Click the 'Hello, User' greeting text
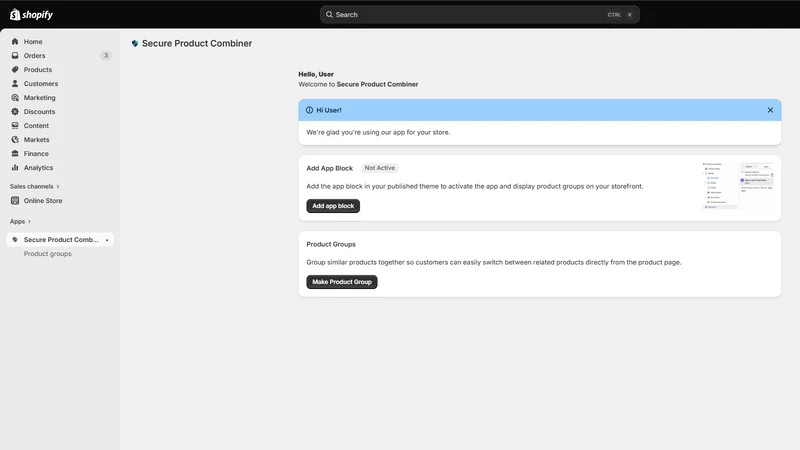Screen dimensions: 800x450 [x=316, y=74]
